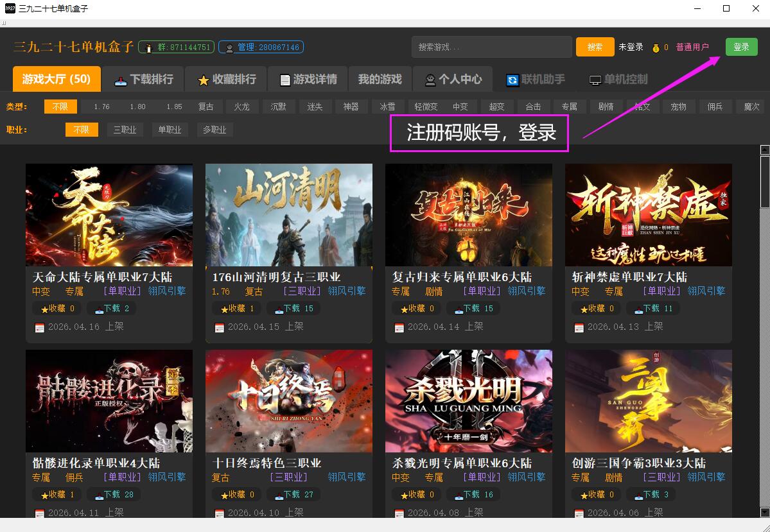Click the 搜索游戏 search input field
770x532 pixels.
click(x=491, y=47)
